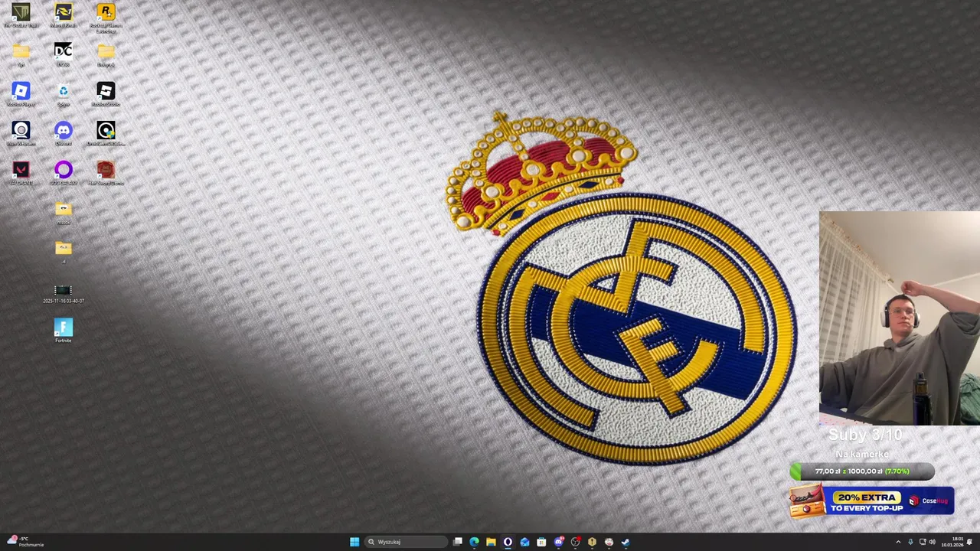Open Task View on the taskbar
The width and height of the screenshot is (980, 551).
pyautogui.click(x=458, y=542)
